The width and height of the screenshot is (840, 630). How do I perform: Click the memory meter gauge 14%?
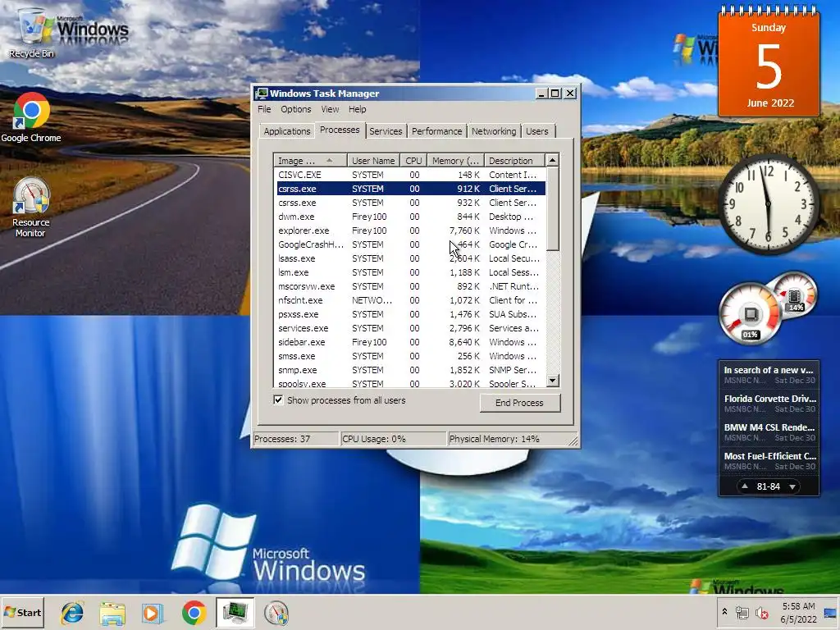pyautogui.click(x=796, y=294)
